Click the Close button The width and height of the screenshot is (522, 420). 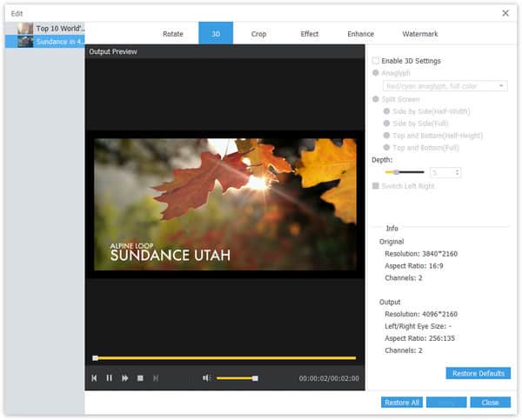(491, 402)
